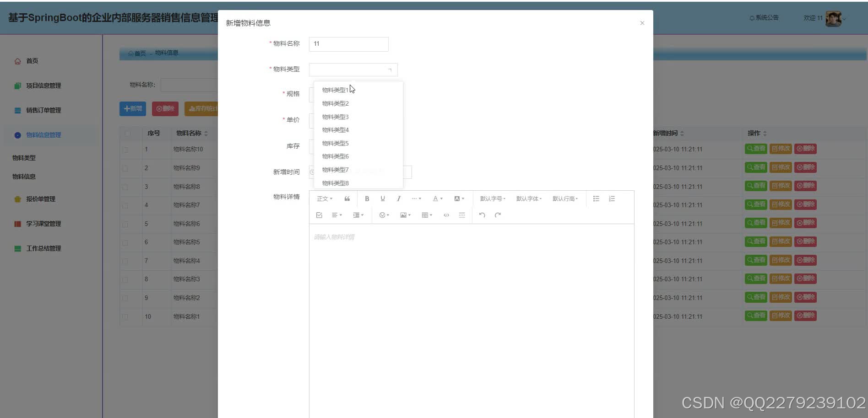The width and height of the screenshot is (868, 418).
Task: Choose 物料类型7 from the dropdown list
Action: click(358, 170)
